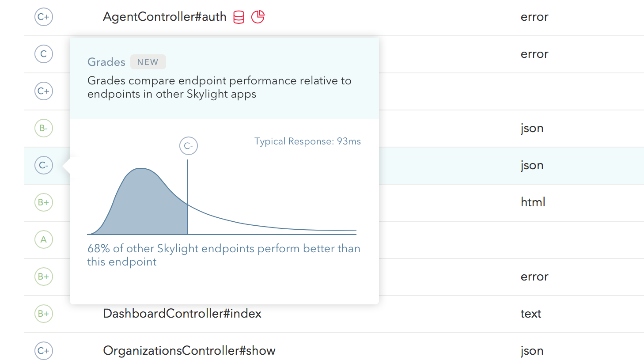Screen dimensions: 644x364
Task: Click the B- grade badge in the list
Action: pyautogui.click(x=44, y=128)
